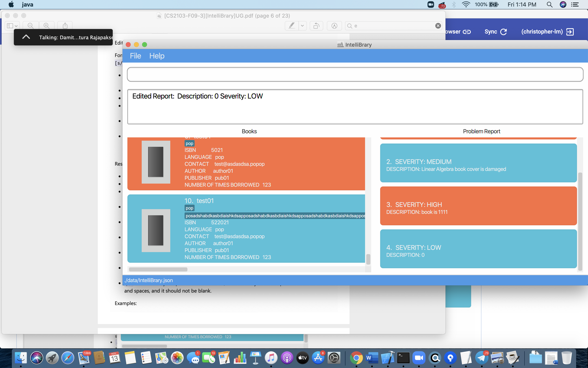Click the Books list vertical scrollbar thumb
Screen dimensions: 588x368
pyautogui.click(x=368, y=259)
